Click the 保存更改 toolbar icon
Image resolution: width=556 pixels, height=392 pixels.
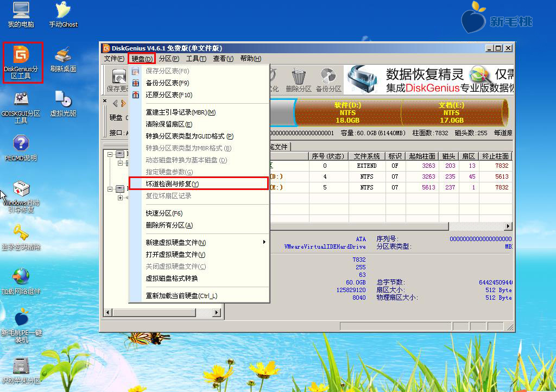[x=118, y=80]
